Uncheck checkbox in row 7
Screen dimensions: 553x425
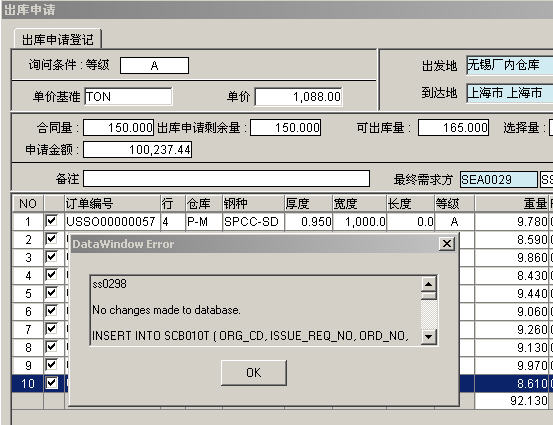coord(51,329)
